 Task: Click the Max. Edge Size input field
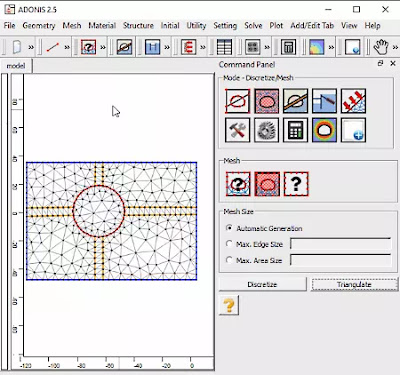click(340, 244)
